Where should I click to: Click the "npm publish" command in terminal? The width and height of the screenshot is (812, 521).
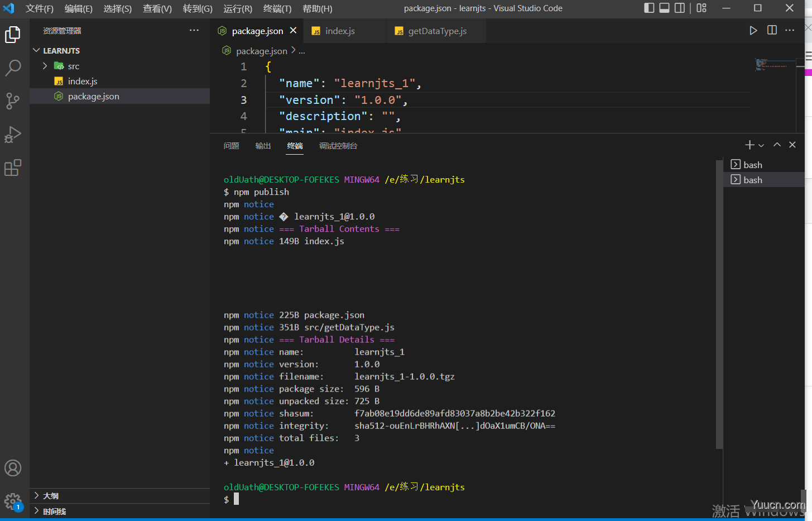point(261,192)
